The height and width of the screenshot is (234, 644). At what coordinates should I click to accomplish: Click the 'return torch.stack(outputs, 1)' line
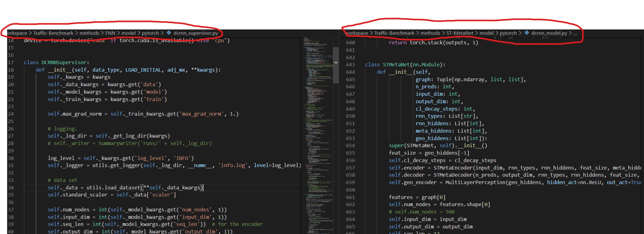(433, 42)
